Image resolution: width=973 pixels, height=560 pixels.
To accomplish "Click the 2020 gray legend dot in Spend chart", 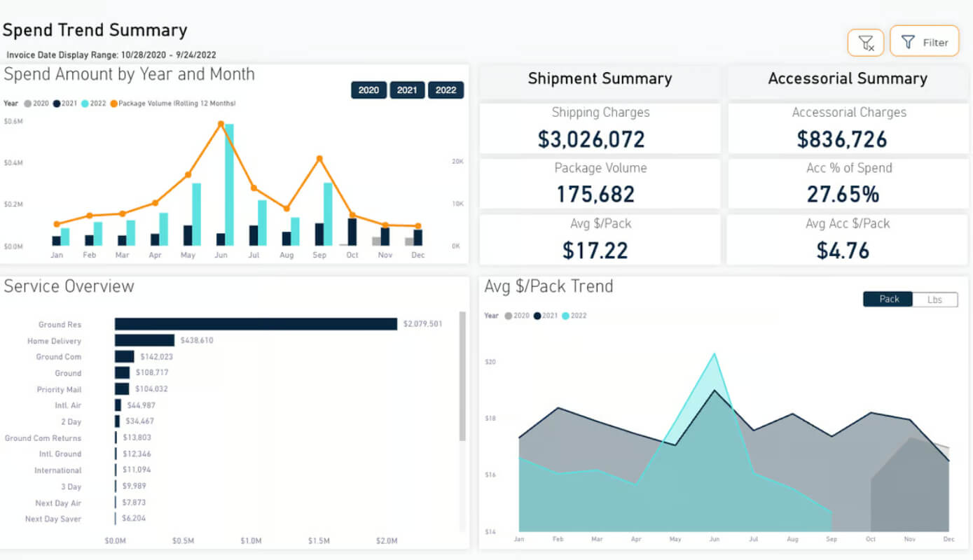I will tap(27, 104).
